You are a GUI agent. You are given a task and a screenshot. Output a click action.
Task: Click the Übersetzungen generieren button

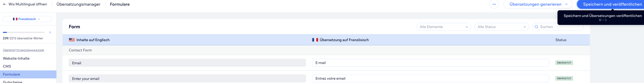(x=535, y=4)
